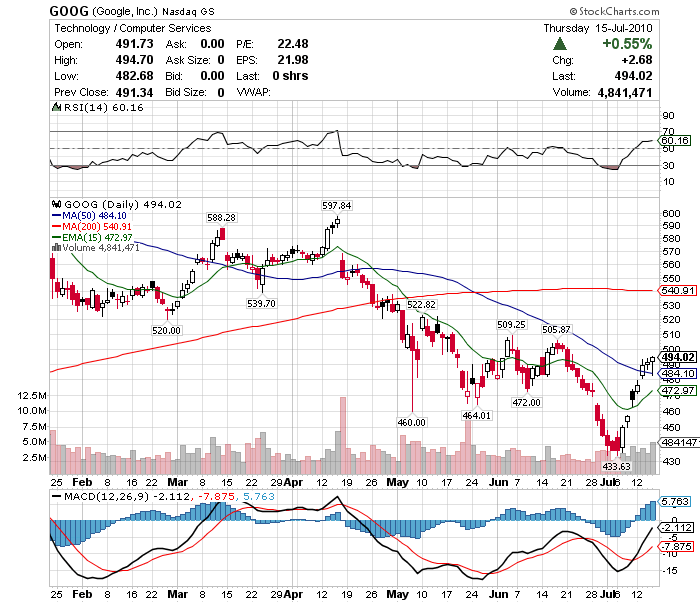This screenshot has width=700, height=603.
Task: Click the 597.84 peak price annotation
Action: coord(337,205)
